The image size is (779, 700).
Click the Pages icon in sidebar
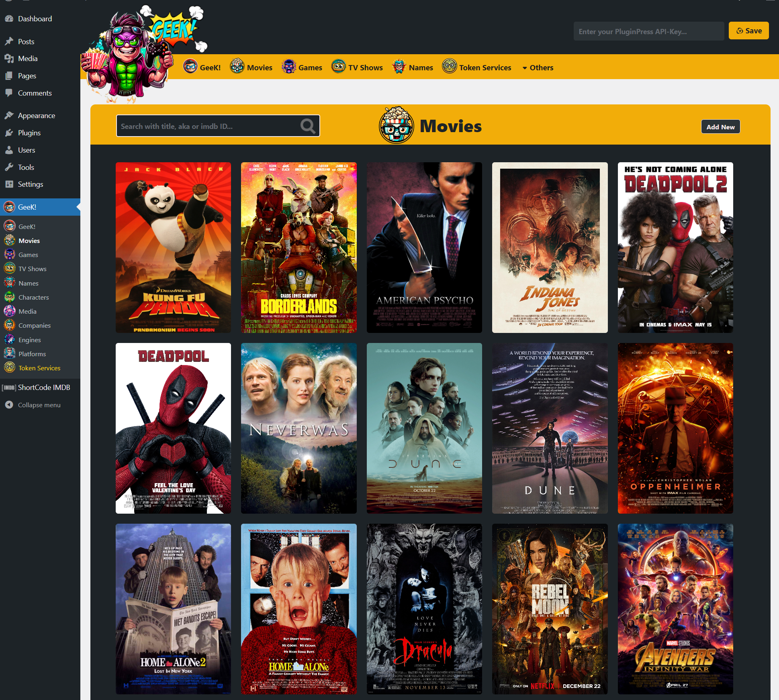[9, 76]
